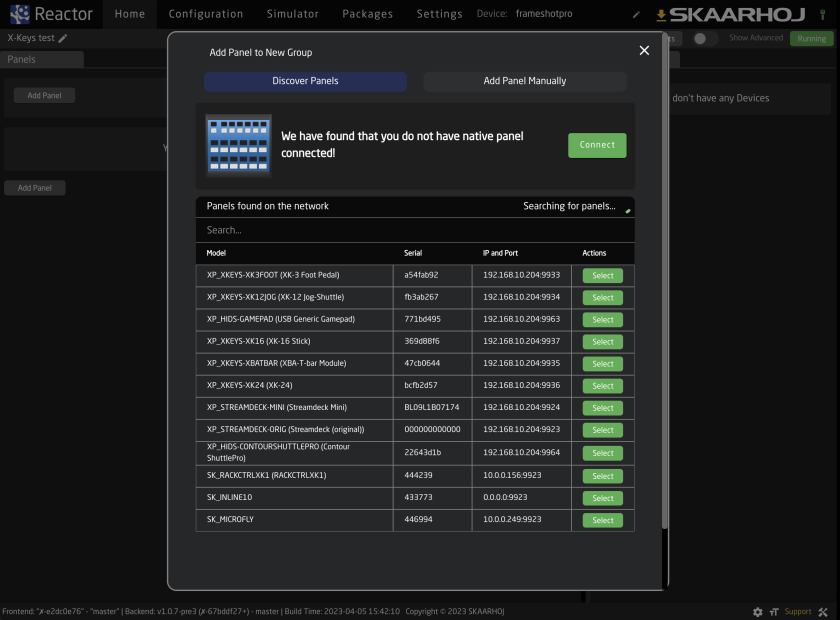
Task: Click the device edit pencil icon
Action: pos(636,14)
